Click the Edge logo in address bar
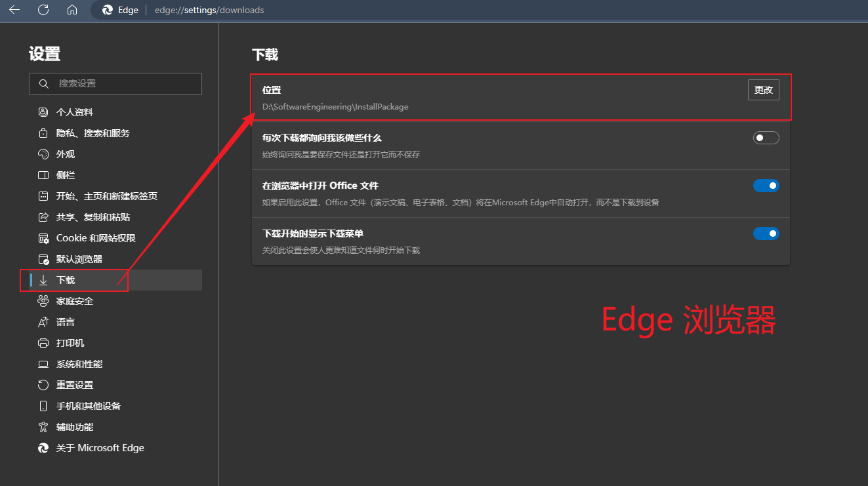 (108, 10)
